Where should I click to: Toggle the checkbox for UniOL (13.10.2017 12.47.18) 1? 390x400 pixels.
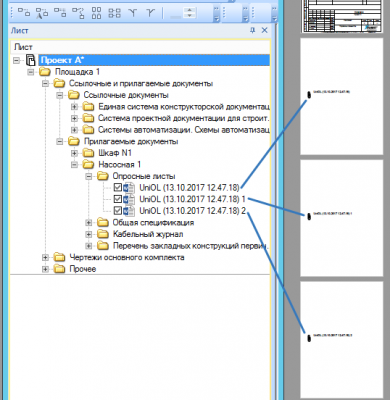pyautogui.click(x=118, y=199)
